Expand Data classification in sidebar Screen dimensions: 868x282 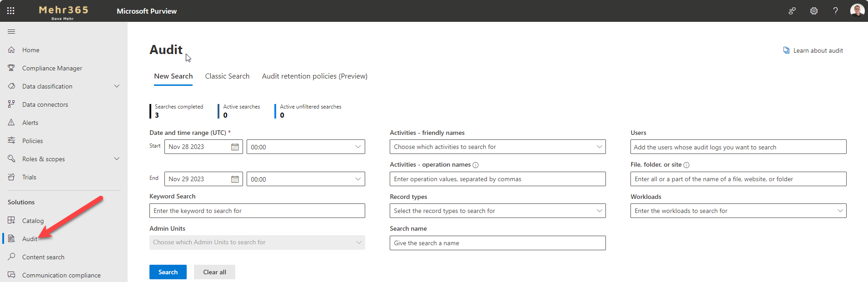(117, 86)
